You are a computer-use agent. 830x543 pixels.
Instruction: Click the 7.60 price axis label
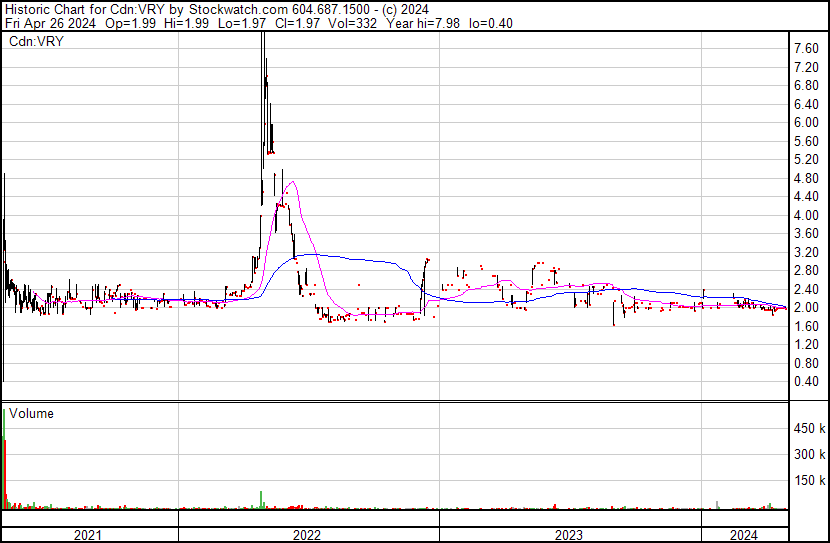[x=806, y=49]
